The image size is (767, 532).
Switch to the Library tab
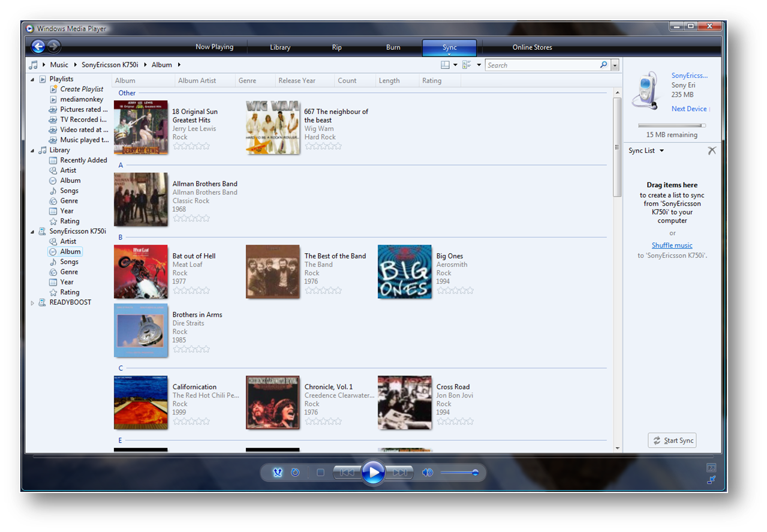tap(280, 47)
